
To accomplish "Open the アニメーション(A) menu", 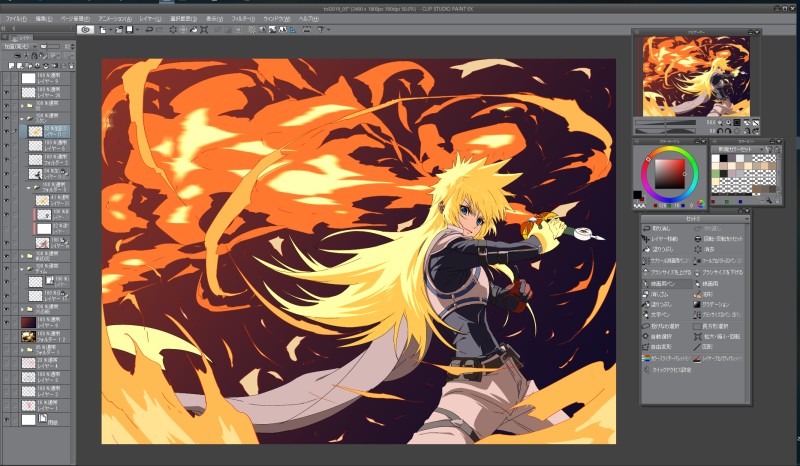I will pyautogui.click(x=115, y=18).
